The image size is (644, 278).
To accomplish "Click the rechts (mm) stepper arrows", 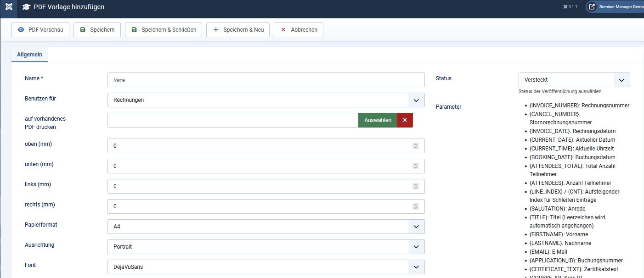I will point(416,206).
